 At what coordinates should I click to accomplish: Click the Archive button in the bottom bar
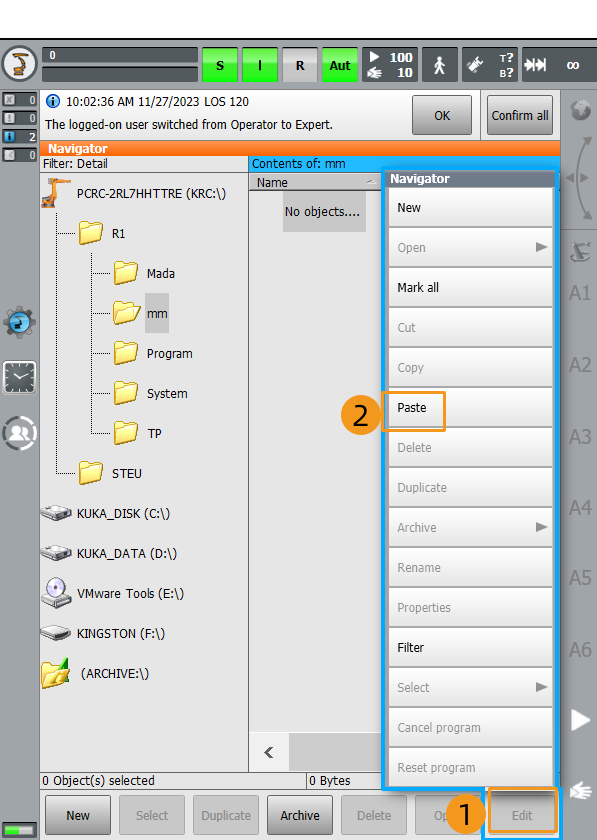pyautogui.click(x=300, y=815)
